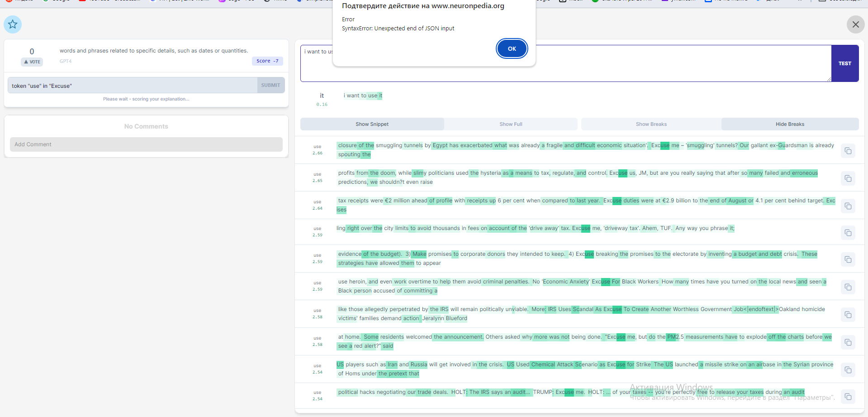The width and height of the screenshot is (868, 417).
Task: Focus the Add Comment field
Action: click(146, 144)
